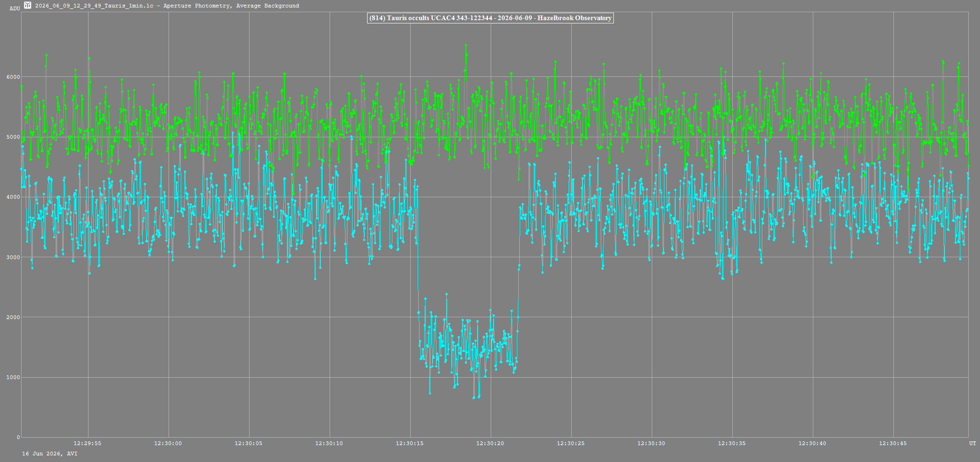Click the '1000' y-axis label
This screenshot has width=980, height=462.
pyautogui.click(x=12, y=378)
